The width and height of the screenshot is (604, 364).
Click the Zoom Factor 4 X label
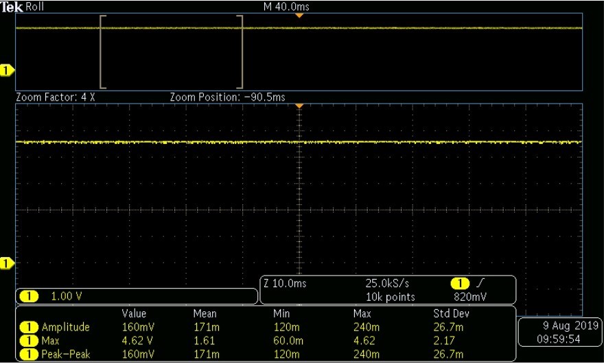point(55,97)
